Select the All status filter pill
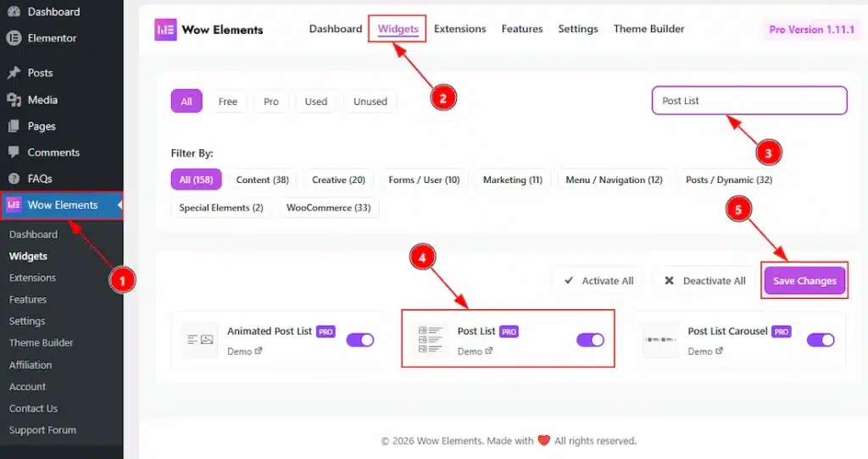 186,102
